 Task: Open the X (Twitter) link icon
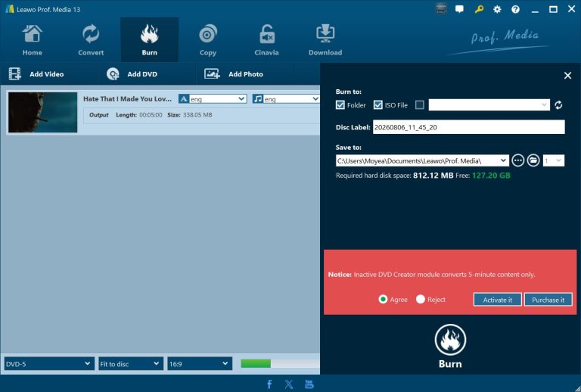pos(289,384)
